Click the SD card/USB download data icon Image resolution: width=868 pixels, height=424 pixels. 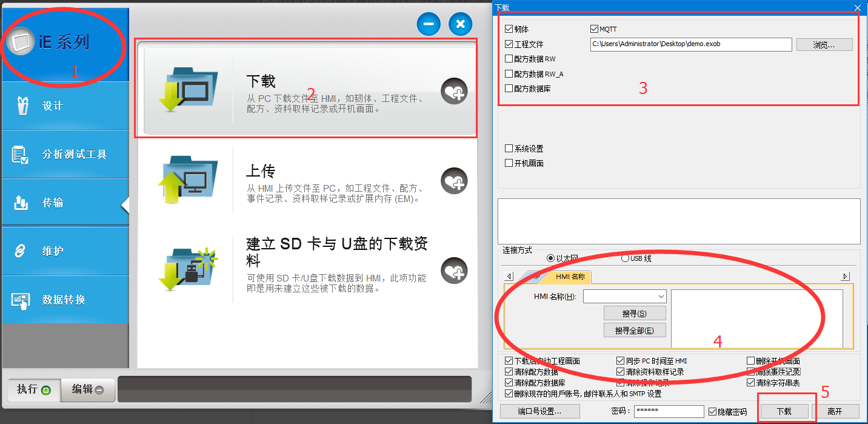(187, 269)
